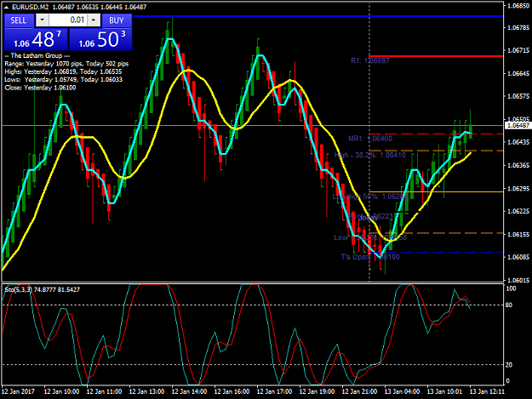
Task: Decrease lot volume with the down arrow
Action: 42,20
